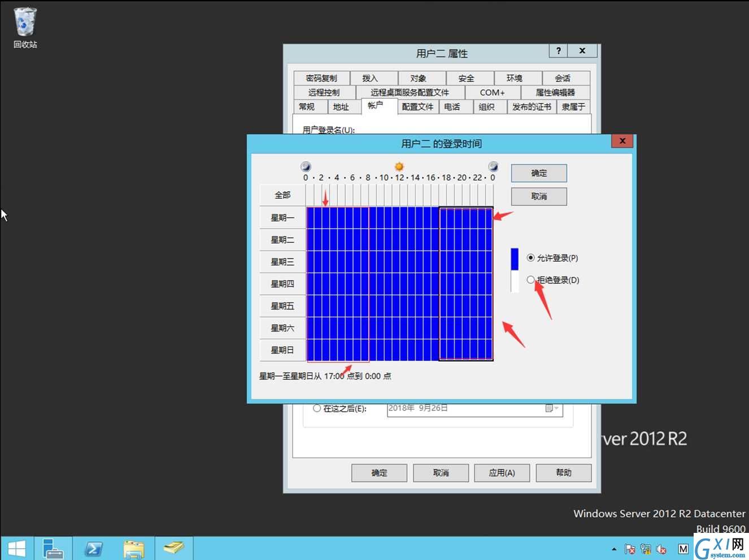The width and height of the screenshot is (749, 560).
Task: Click blue permitted color legend swatch
Action: coord(515,259)
